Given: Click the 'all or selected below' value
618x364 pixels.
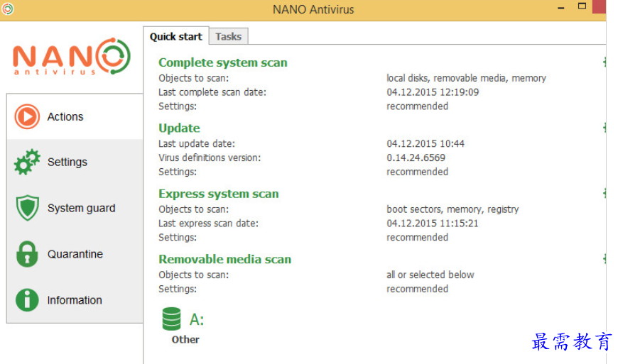Looking at the screenshot, I should pos(430,275).
